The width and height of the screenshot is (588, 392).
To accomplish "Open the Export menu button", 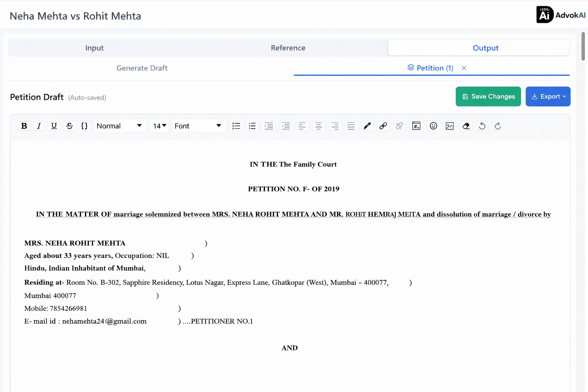I will tap(548, 96).
